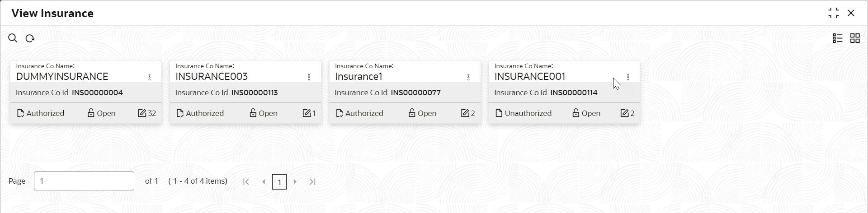Open the INSURANCE001 card more options menu
This screenshot has height=213, width=868.
tap(628, 77)
